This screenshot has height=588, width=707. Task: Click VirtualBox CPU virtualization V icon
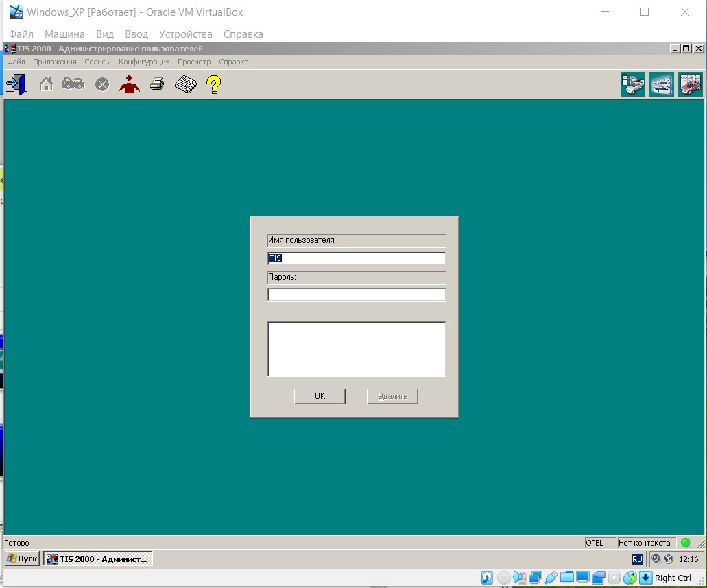click(x=614, y=578)
